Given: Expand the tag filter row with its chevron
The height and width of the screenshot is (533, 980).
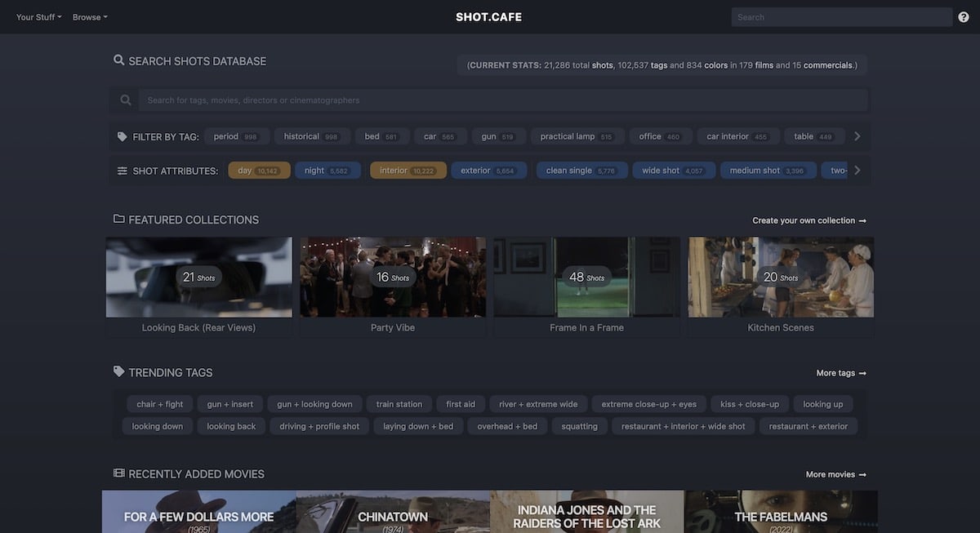Looking at the screenshot, I should click(x=857, y=135).
